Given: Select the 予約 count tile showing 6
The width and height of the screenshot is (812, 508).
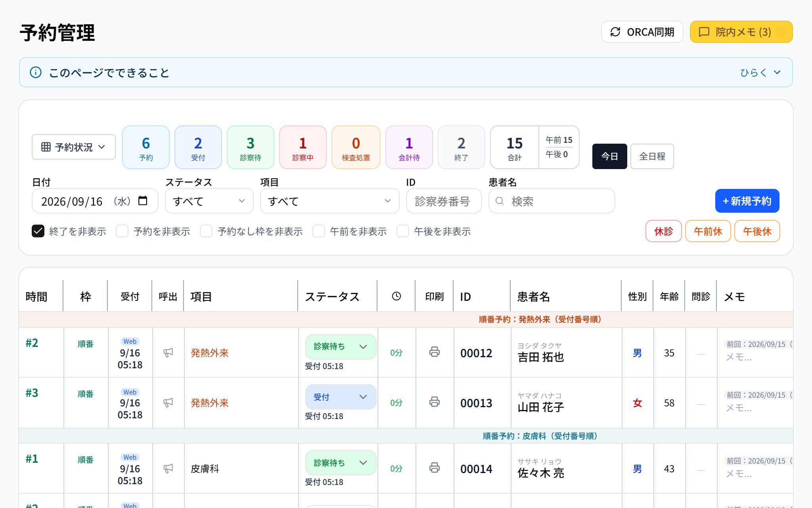Looking at the screenshot, I should coord(146,147).
